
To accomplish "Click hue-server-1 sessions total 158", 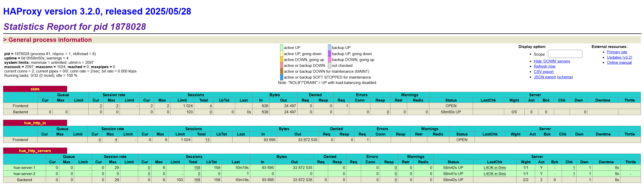I will (197, 168).
